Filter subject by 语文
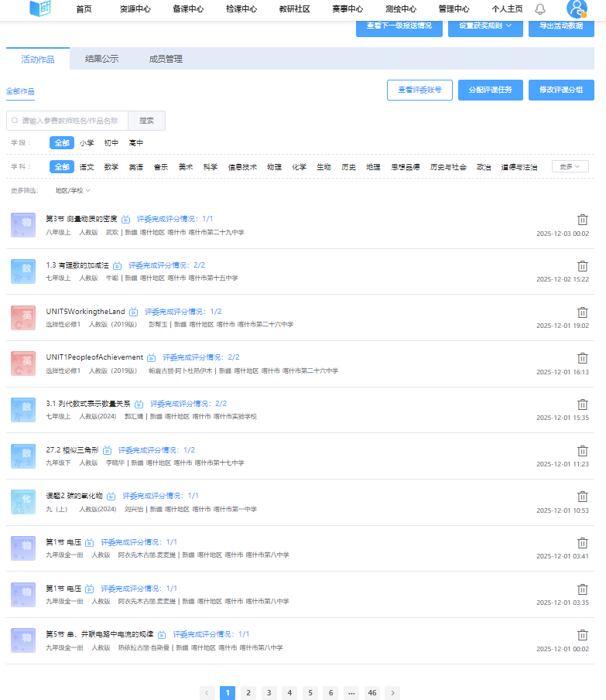Viewport: 606px width, 700px height. click(87, 167)
